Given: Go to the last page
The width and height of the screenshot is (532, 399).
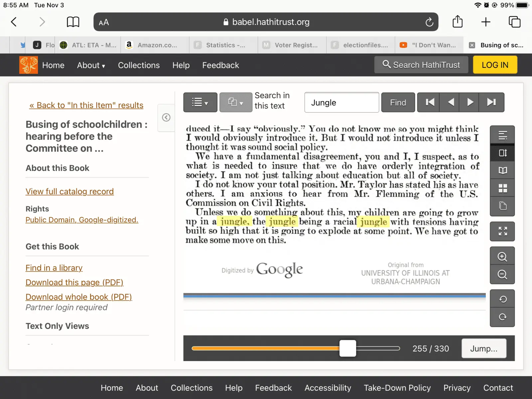Looking at the screenshot, I should [491, 102].
